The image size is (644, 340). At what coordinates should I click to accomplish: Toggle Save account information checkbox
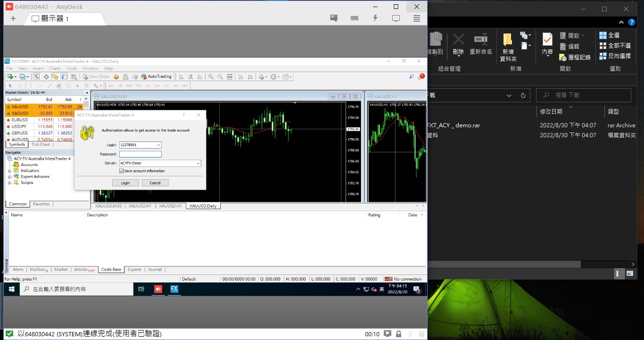pyautogui.click(x=122, y=171)
